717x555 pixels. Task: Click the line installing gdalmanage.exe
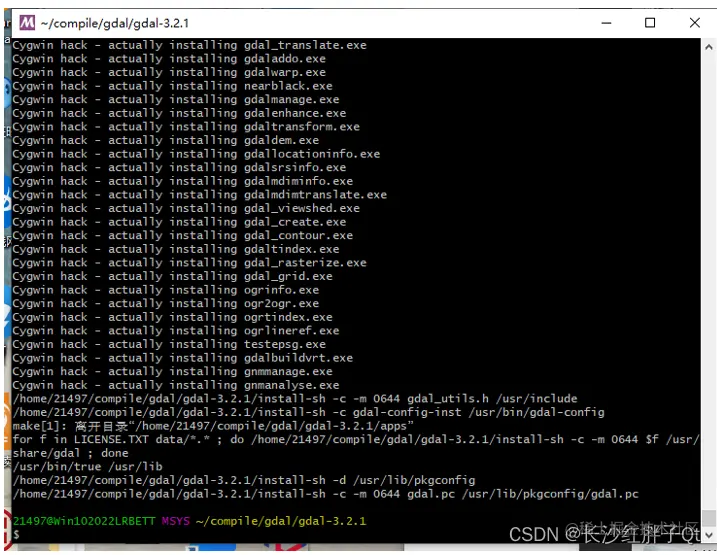click(x=176, y=100)
